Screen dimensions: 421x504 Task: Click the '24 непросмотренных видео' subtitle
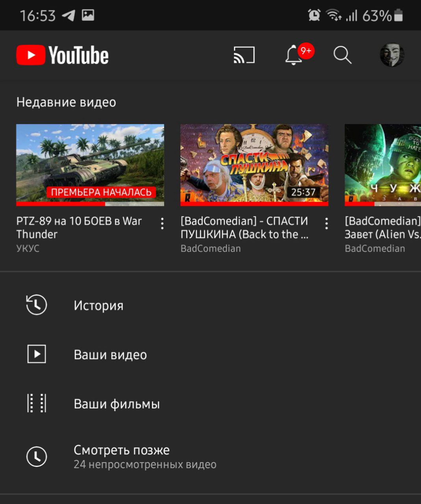click(x=145, y=465)
